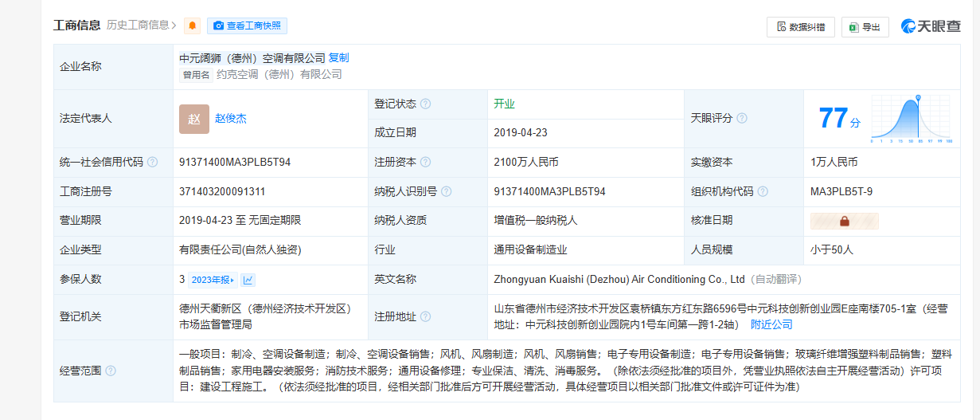The image size is (980, 420).
Task: Click former name 约克空调（德州）有限公司
Action: coord(279,74)
